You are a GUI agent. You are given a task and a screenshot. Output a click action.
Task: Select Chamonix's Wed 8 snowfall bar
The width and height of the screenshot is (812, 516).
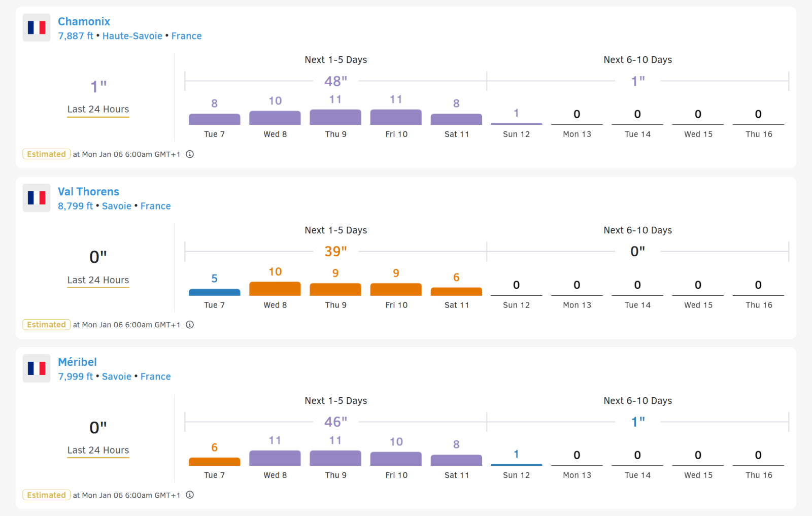point(275,118)
